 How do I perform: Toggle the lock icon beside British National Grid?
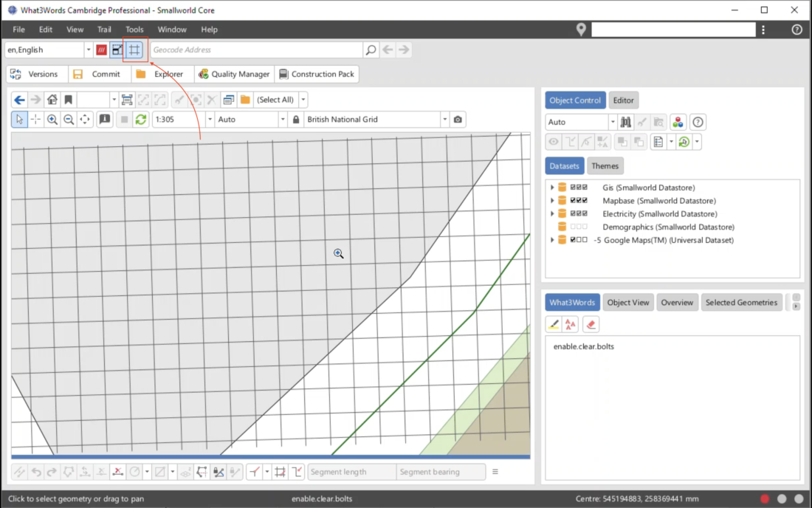(x=296, y=120)
